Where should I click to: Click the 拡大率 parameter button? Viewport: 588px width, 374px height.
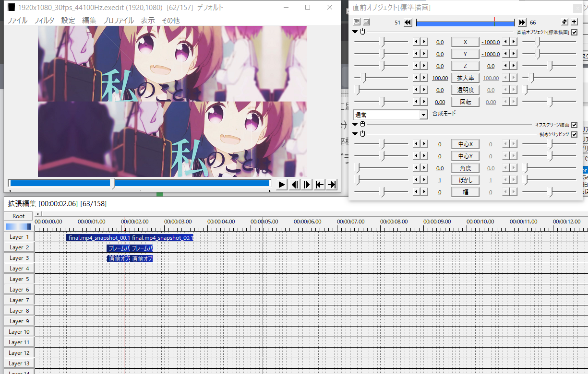coord(465,78)
